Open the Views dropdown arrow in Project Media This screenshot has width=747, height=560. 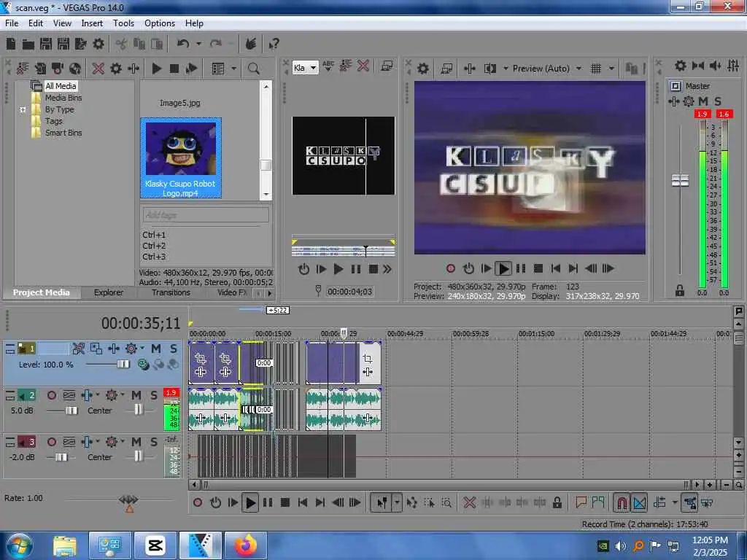click(233, 69)
